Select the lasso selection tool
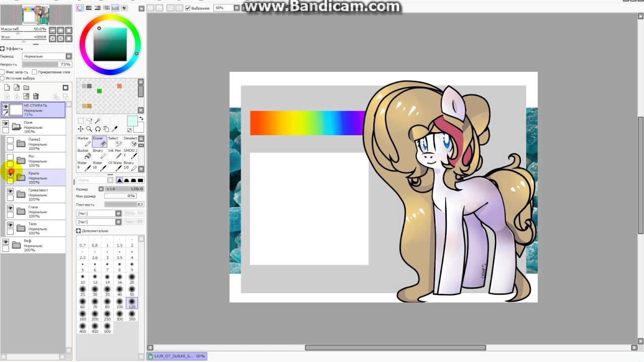The height and width of the screenshot is (362, 644). 89,121
